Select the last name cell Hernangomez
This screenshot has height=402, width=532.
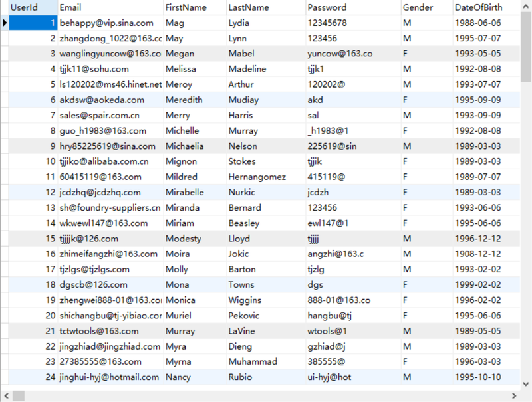point(266,177)
